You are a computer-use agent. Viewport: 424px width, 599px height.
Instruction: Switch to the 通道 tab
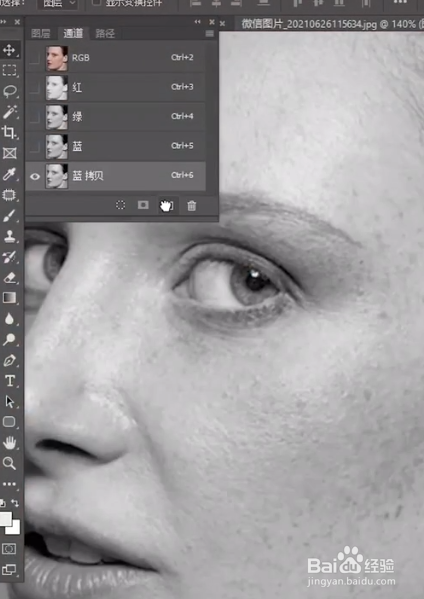[73, 34]
